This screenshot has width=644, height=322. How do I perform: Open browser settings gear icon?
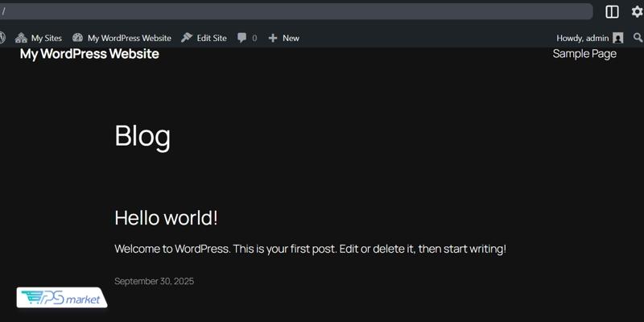click(x=637, y=12)
